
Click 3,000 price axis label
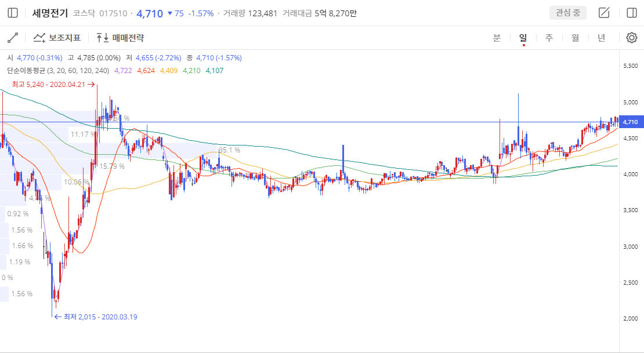[x=631, y=246]
